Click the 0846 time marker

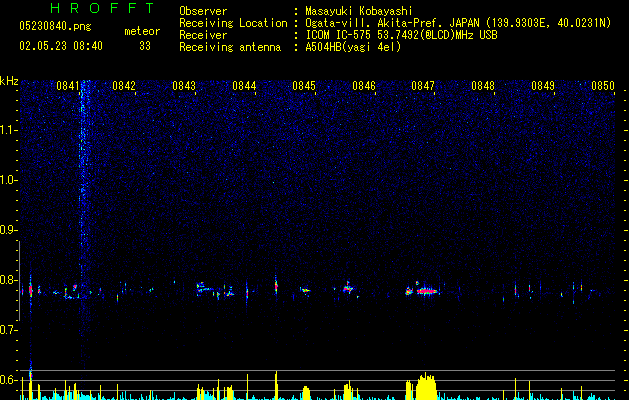364,86
